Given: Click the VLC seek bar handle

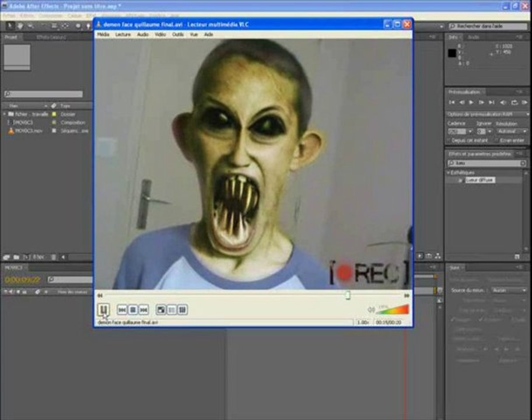Looking at the screenshot, I should pyautogui.click(x=348, y=295).
